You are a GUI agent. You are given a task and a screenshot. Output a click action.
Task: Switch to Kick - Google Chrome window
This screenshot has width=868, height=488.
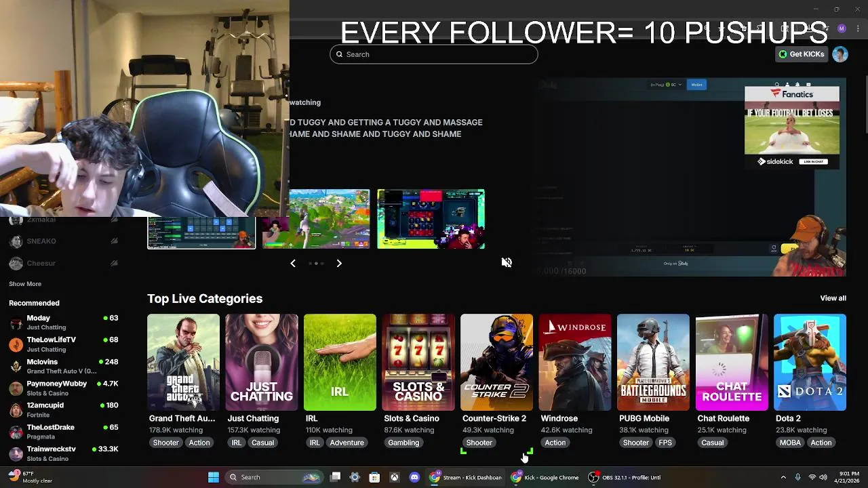coord(546,477)
